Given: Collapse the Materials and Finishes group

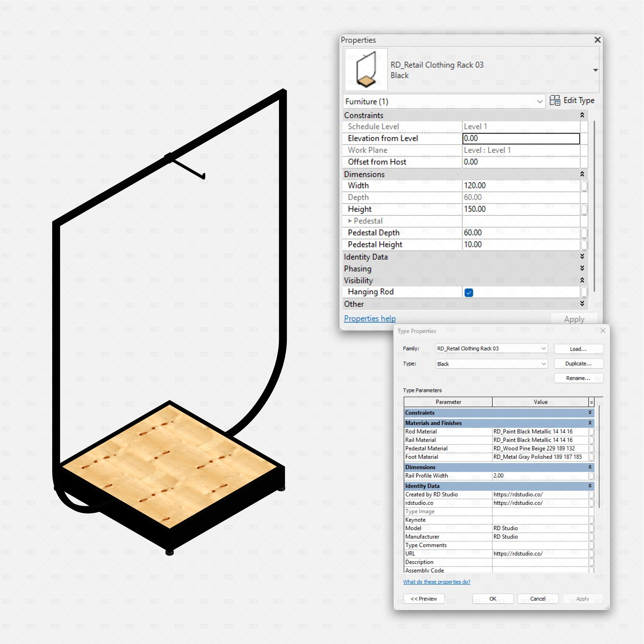Looking at the screenshot, I should tap(590, 423).
